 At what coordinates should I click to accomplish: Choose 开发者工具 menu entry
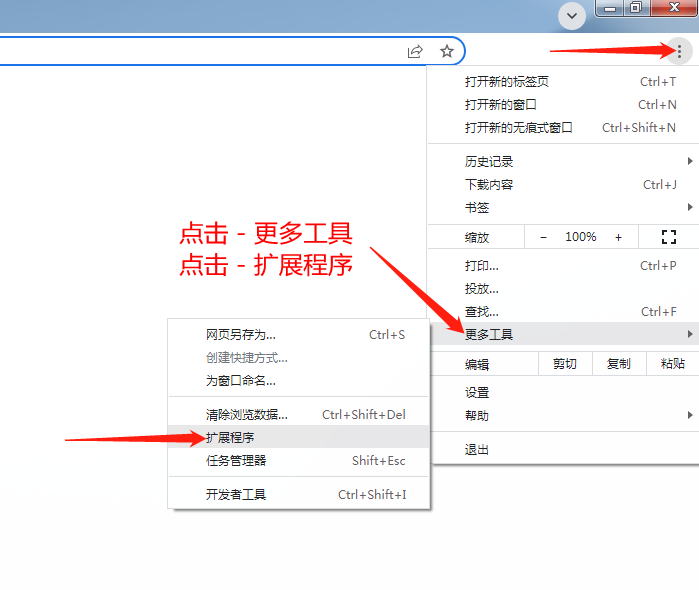coord(236,494)
